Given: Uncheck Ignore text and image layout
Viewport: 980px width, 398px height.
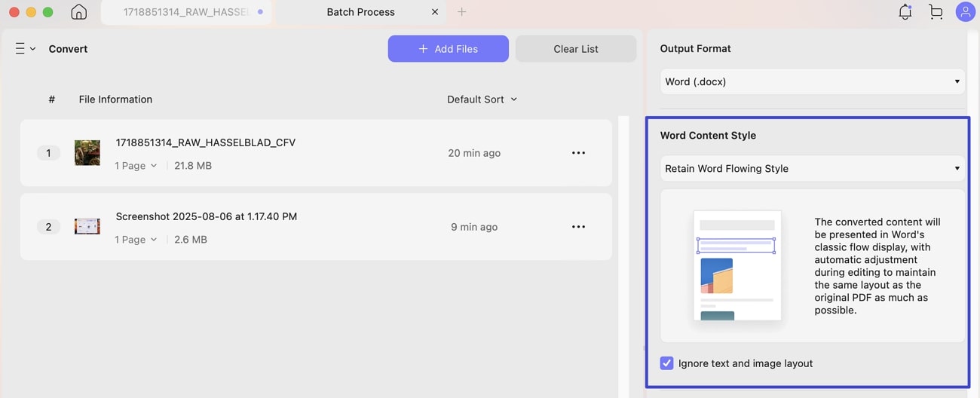Looking at the screenshot, I should point(666,363).
